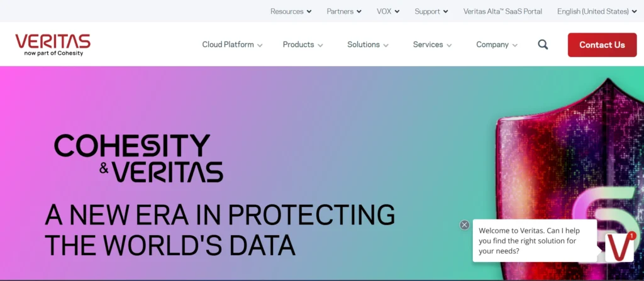Open the English (United States) language selector

tap(597, 11)
